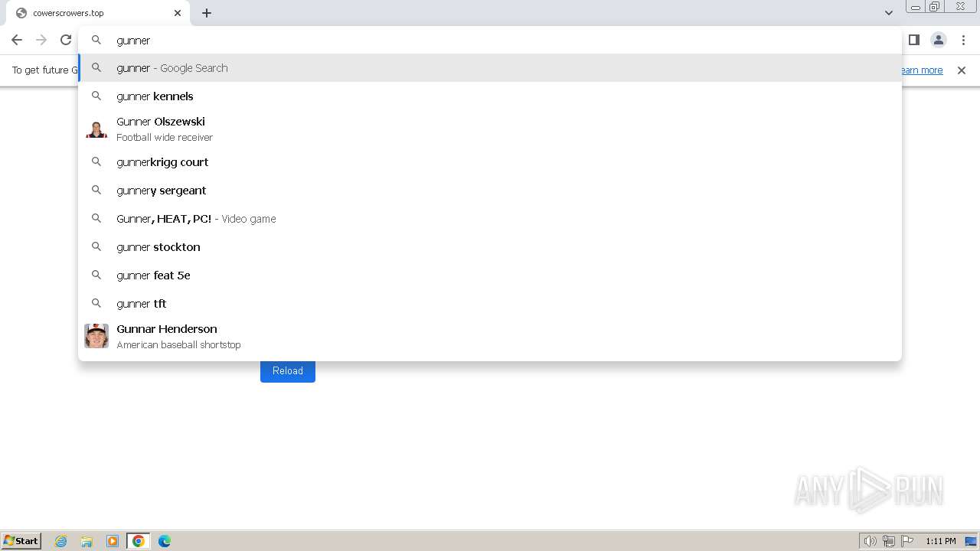The width and height of the screenshot is (980, 551).
Task: Launch Internet Explorer from the taskbar
Action: [61, 541]
